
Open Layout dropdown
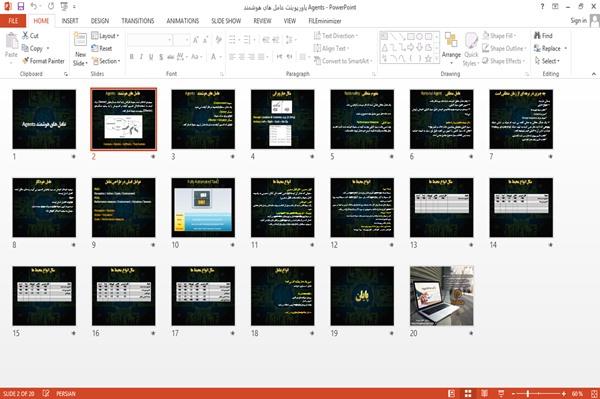coord(105,36)
